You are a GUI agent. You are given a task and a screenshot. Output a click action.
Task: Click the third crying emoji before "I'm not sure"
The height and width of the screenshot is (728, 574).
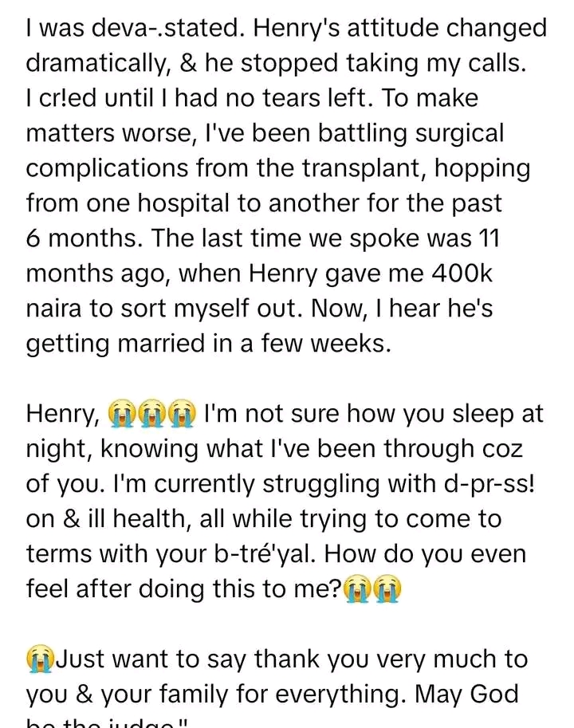click(182, 414)
